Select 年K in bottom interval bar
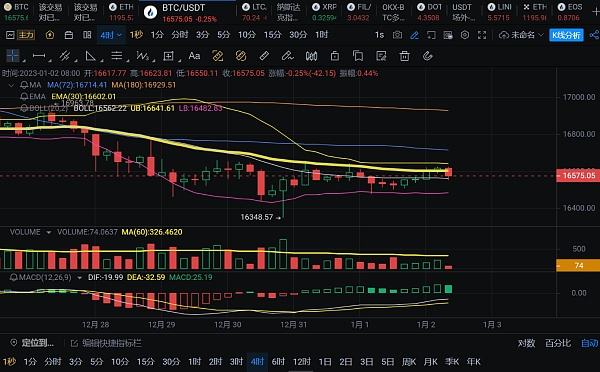This screenshot has height=372, width=600. pyautogui.click(x=473, y=362)
